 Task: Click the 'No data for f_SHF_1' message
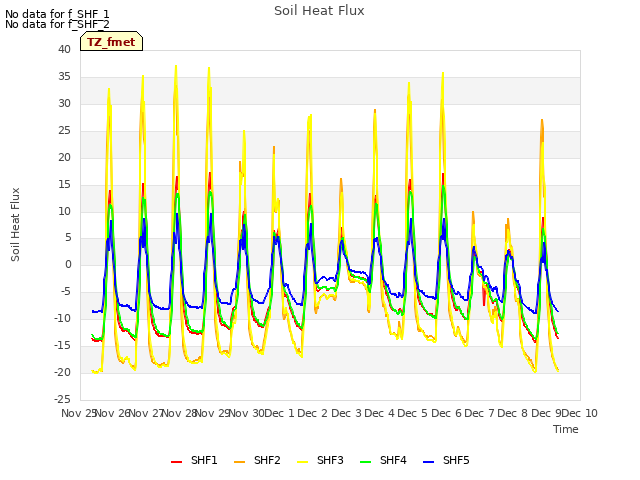coord(57,14)
